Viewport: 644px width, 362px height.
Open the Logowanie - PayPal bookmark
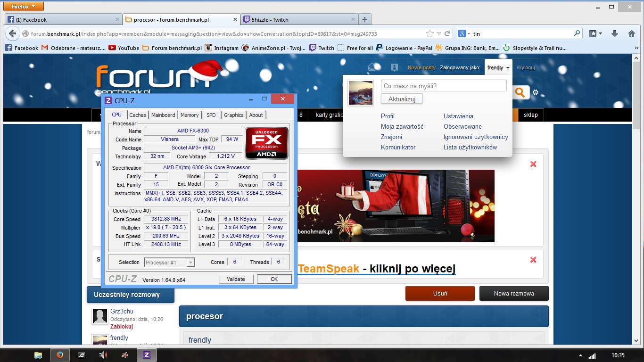click(404, 48)
